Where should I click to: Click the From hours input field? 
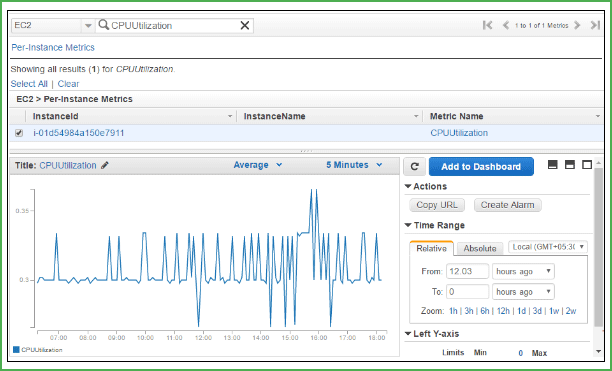click(x=467, y=272)
